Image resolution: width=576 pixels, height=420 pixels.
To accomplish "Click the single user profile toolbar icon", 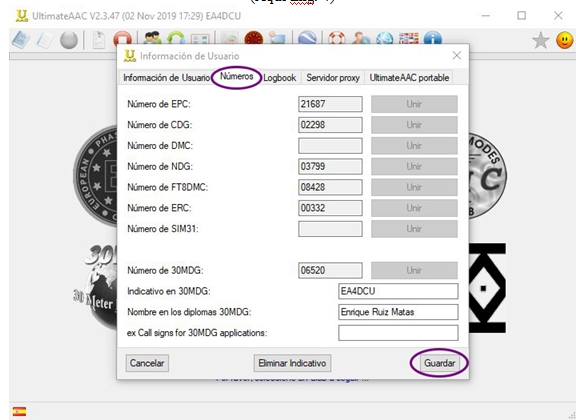I will click(361, 38).
